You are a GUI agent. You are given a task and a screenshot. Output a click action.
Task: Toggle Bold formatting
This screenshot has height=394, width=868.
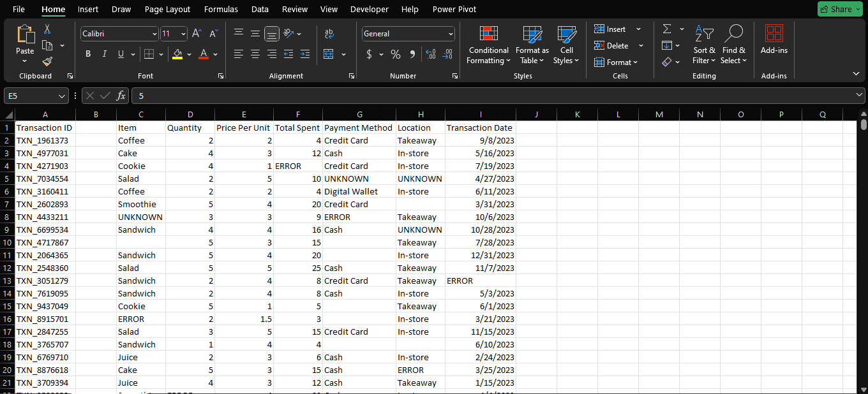88,54
